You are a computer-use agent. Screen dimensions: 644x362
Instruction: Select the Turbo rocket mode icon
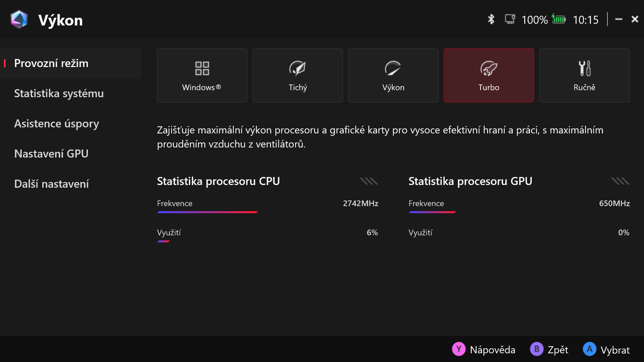[489, 68]
